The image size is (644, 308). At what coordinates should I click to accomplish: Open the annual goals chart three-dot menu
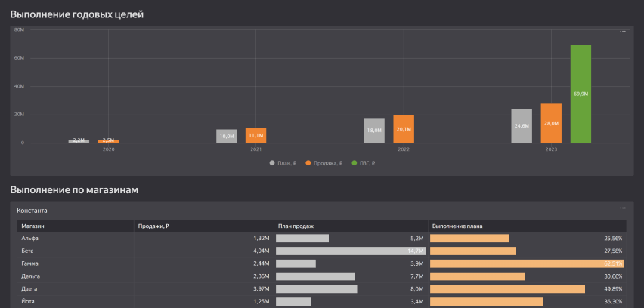[623, 32]
